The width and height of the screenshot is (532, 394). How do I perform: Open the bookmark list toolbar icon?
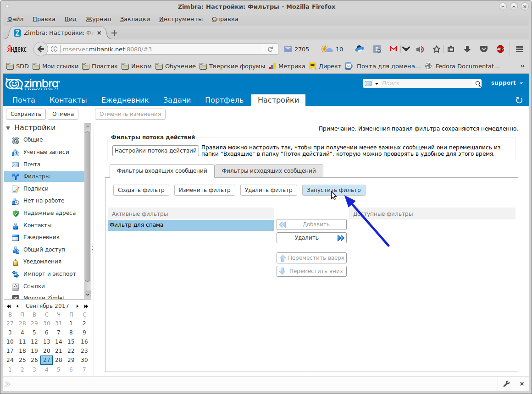[450, 49]
